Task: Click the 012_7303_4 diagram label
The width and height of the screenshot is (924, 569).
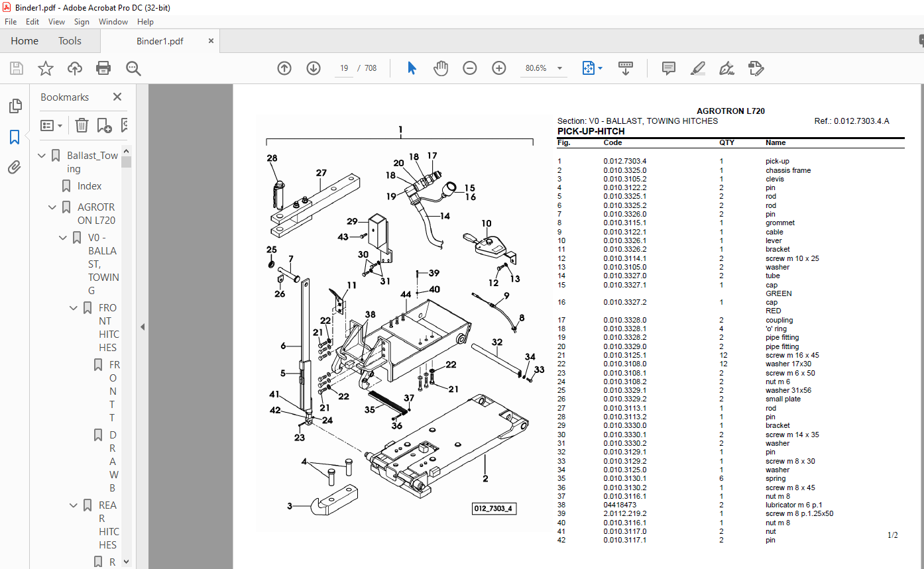Action: click(x=494, y=509)
